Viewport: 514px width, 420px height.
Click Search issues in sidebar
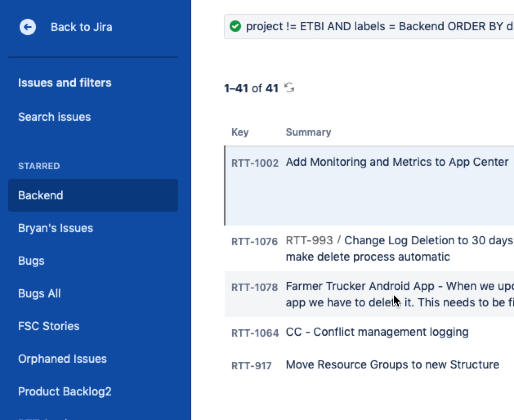[54, 117]
